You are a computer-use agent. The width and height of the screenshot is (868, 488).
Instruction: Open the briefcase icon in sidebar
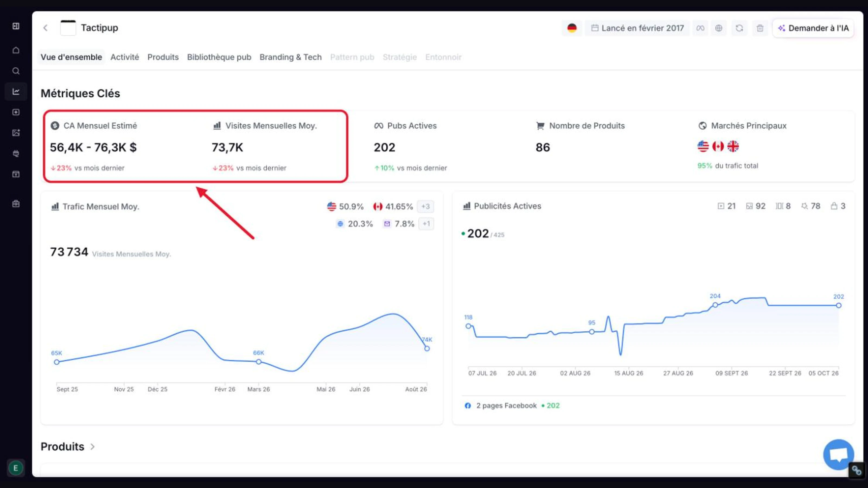16,204
